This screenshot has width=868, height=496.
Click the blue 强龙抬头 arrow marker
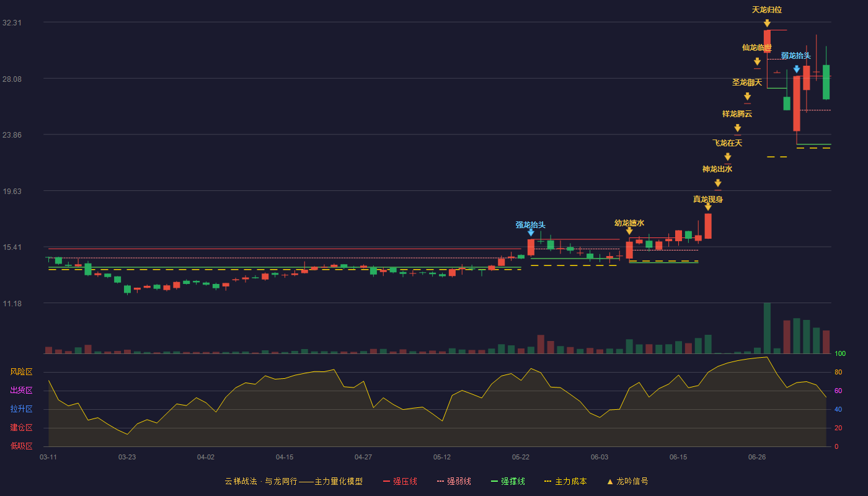click(x=531, y=232)
